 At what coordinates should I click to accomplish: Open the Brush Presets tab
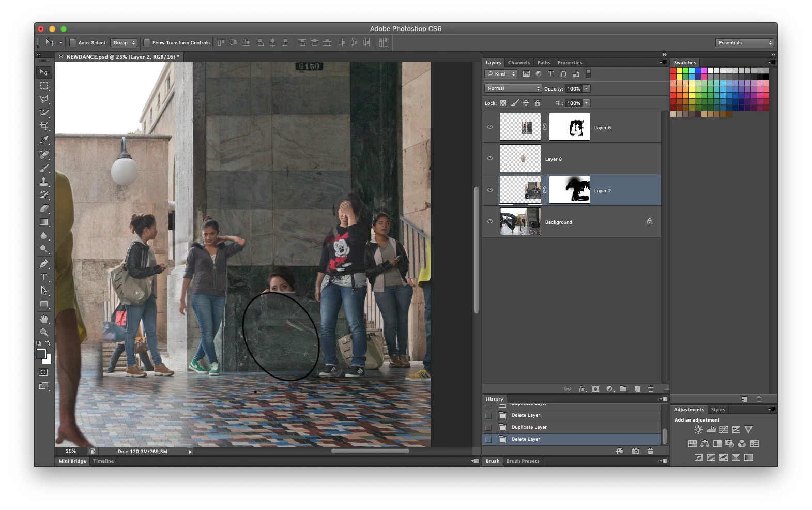(523, 461)
